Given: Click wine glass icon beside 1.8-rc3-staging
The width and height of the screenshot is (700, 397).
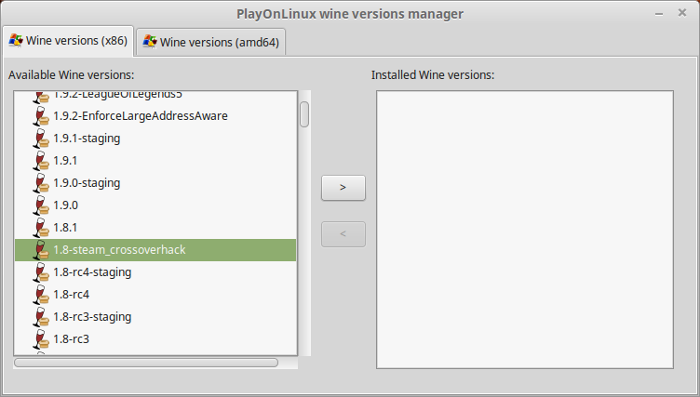Looking at the screenshot, I should (41, 317).
